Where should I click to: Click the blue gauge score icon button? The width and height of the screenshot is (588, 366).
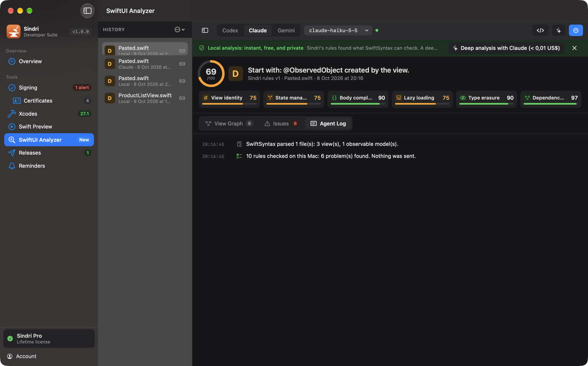click(x=576, y=30)
